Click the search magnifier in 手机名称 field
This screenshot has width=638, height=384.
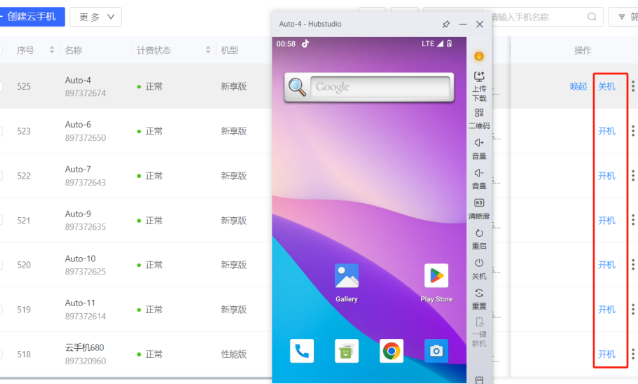[x=592, y=17]
